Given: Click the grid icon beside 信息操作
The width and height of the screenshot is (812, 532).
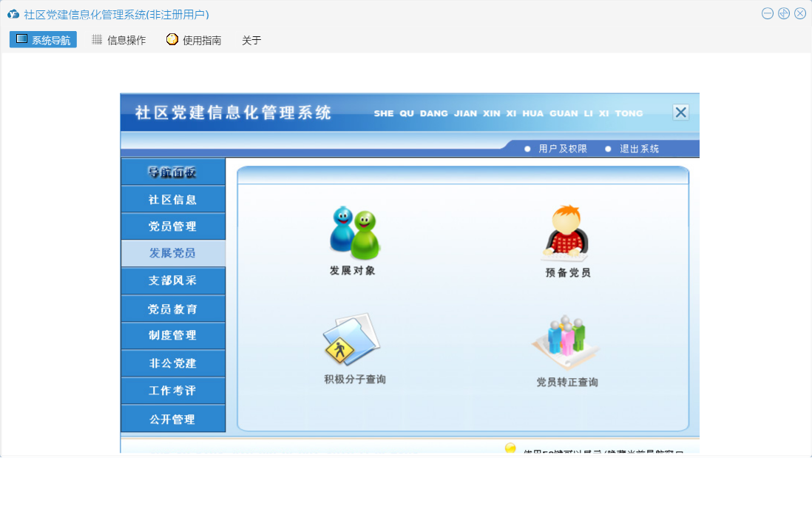Looking at the screenshot, I should pyautogui.click(x=97, y=39).
